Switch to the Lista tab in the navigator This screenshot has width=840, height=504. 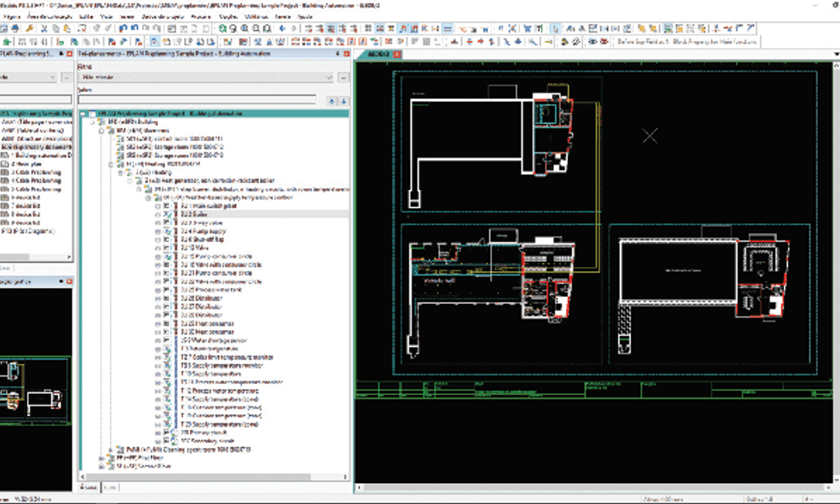(x=110, y=487)
